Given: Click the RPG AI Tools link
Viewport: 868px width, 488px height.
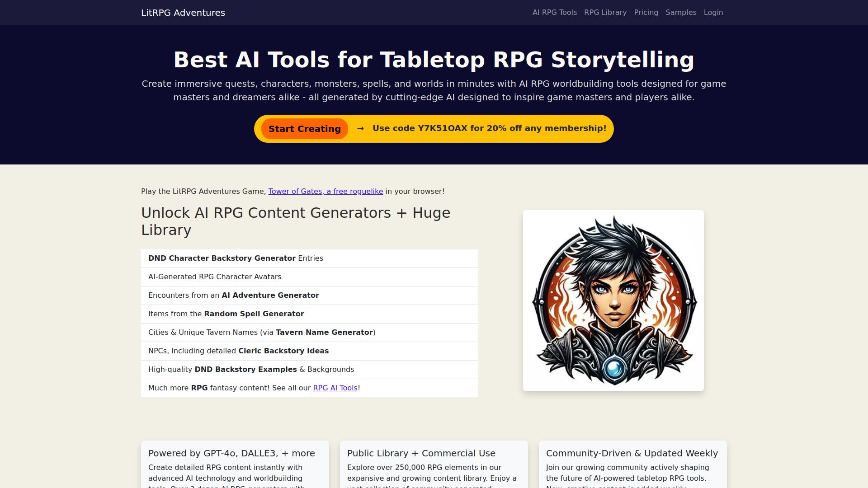Looking at the screenshot, I should [x=335, y=388].
